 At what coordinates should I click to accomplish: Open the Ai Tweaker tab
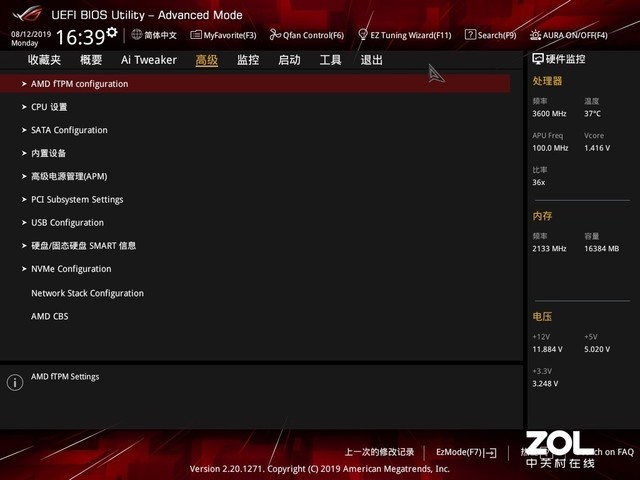149,60
